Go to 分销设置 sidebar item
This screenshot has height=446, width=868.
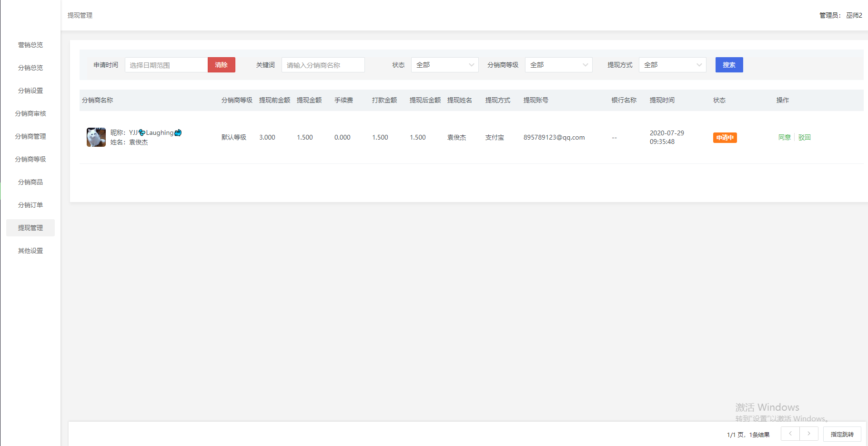30,91
